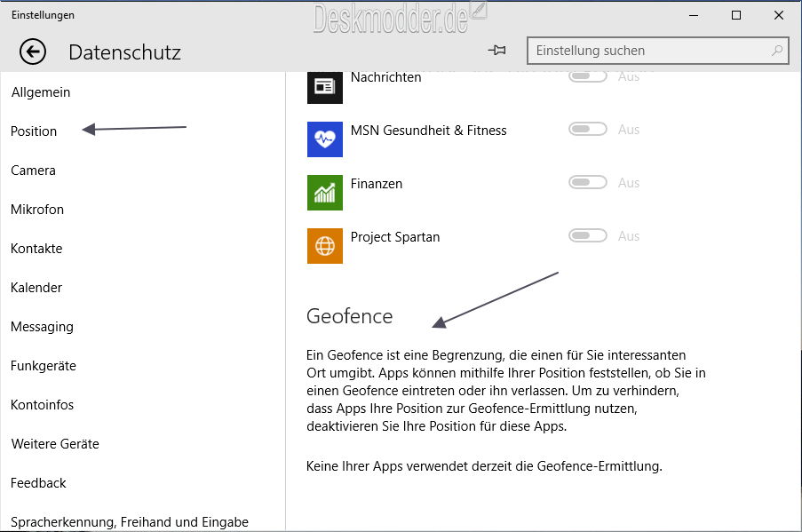
Task: Toggle the Nachrichten location switch
Action: coord(587,77)
